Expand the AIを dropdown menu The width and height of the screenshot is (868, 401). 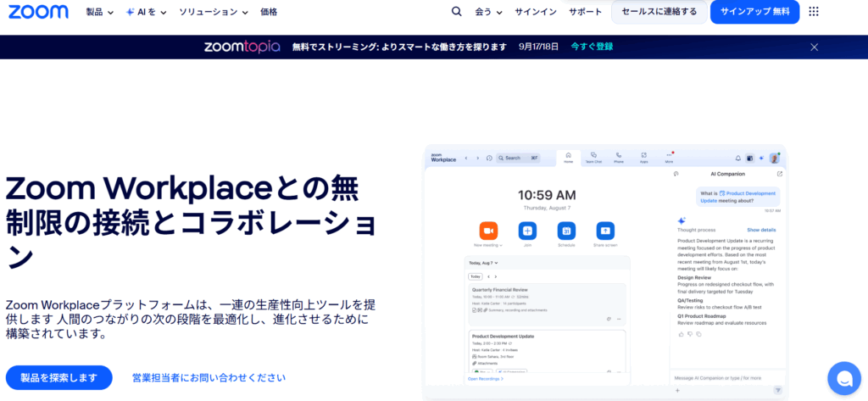click(146, 12)
